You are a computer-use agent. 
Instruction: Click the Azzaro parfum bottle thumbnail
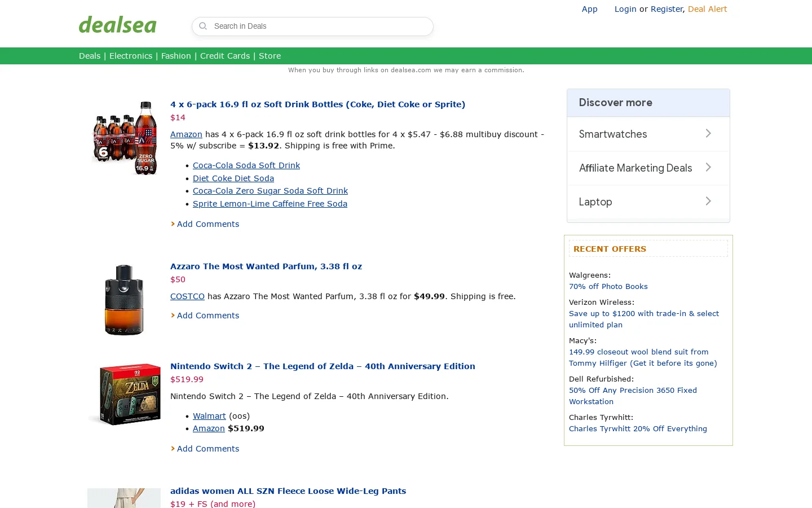click(x=124, y=300)
